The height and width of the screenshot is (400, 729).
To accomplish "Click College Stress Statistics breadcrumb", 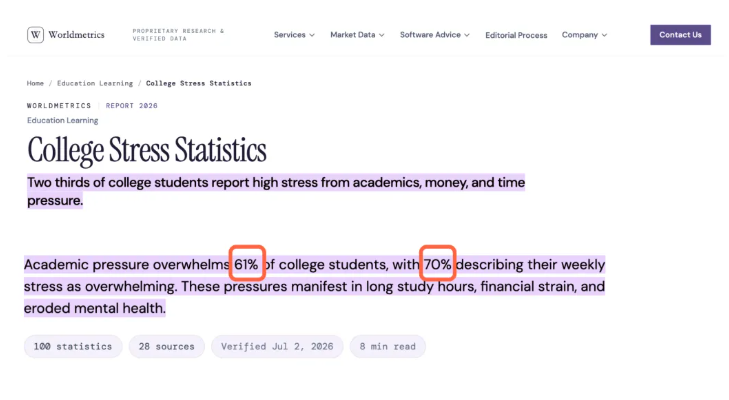I will pyautogui.click(x=199, y=83).
